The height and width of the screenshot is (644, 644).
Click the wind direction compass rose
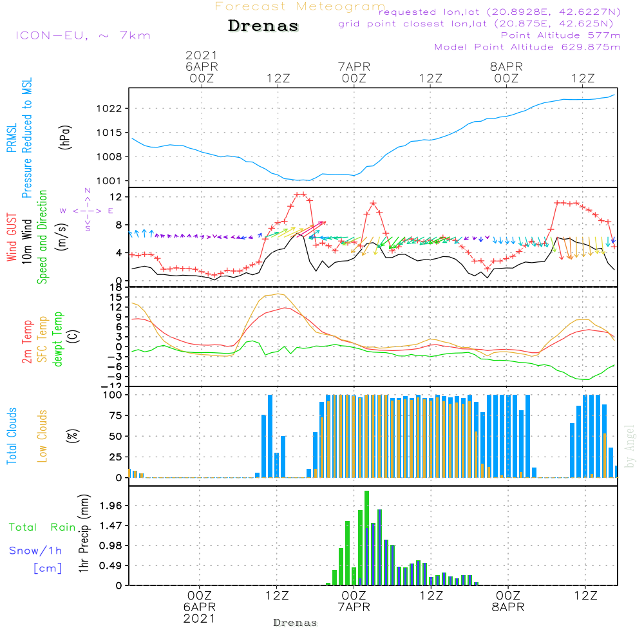click(87, 210)
